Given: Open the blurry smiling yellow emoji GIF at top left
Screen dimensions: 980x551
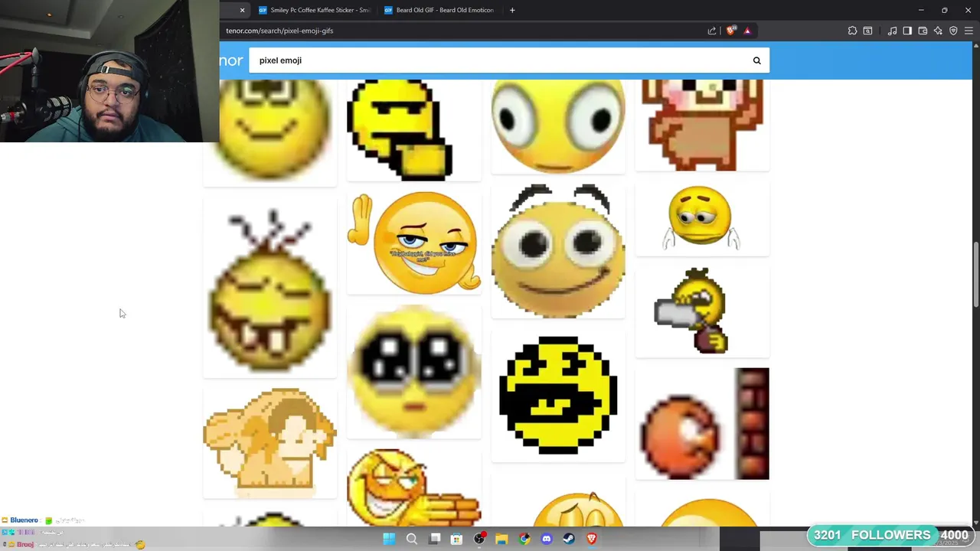Looking at the screenshot, I should pos(269,132).
